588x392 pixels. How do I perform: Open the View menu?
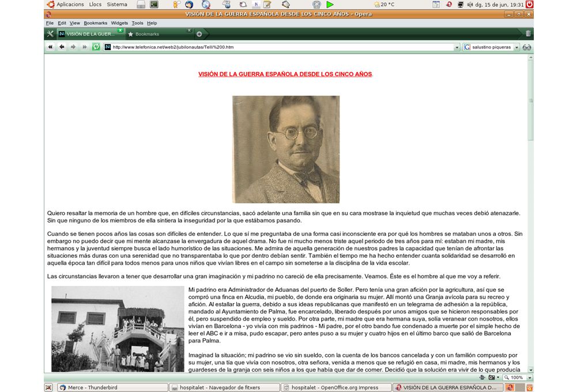click(x=74, y=23)
